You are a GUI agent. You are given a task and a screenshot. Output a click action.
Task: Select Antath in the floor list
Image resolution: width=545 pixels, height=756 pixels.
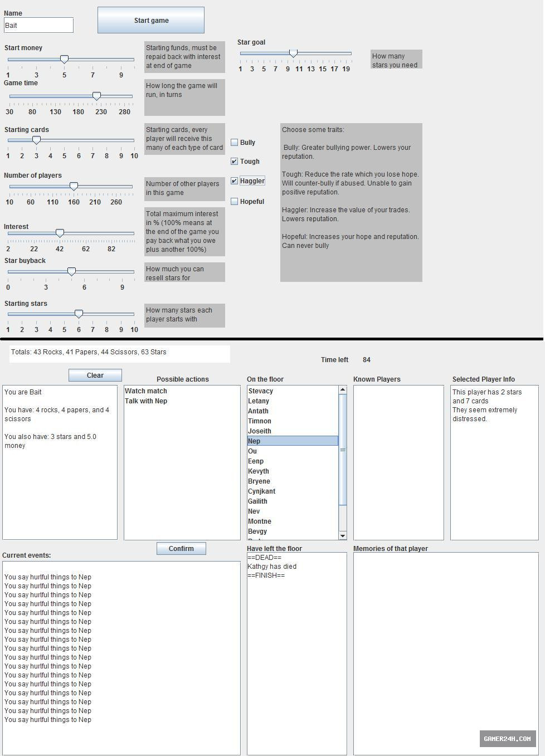click(x=293, y=411)
